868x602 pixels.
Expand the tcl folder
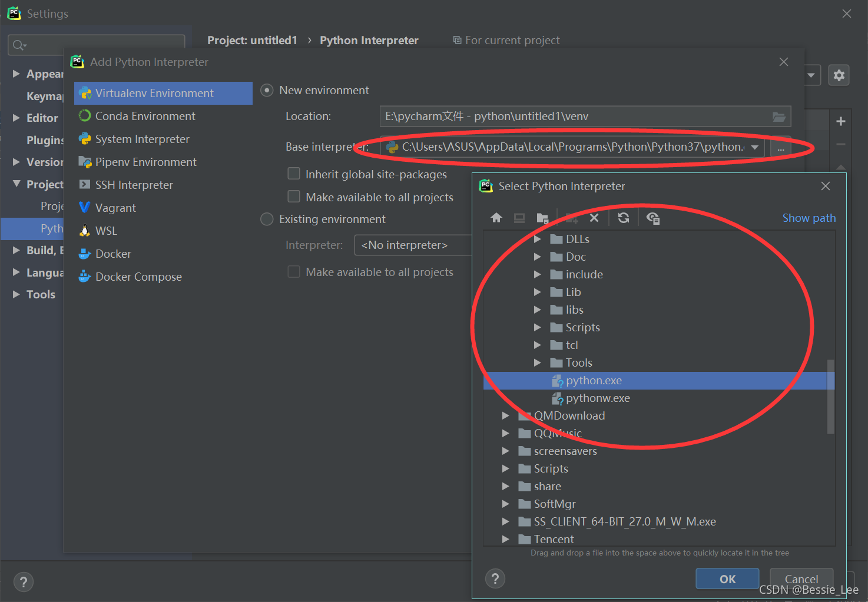[537, 345]
